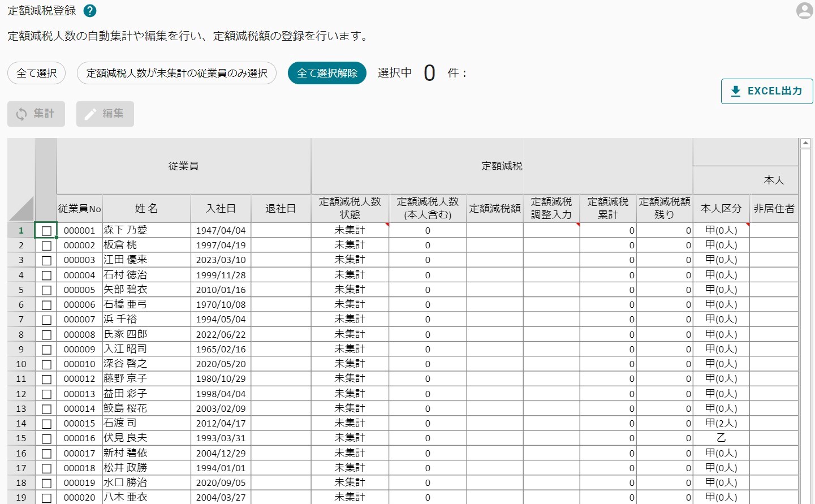
Task: Open the user account avatar icon
Action: pos(804,11)
